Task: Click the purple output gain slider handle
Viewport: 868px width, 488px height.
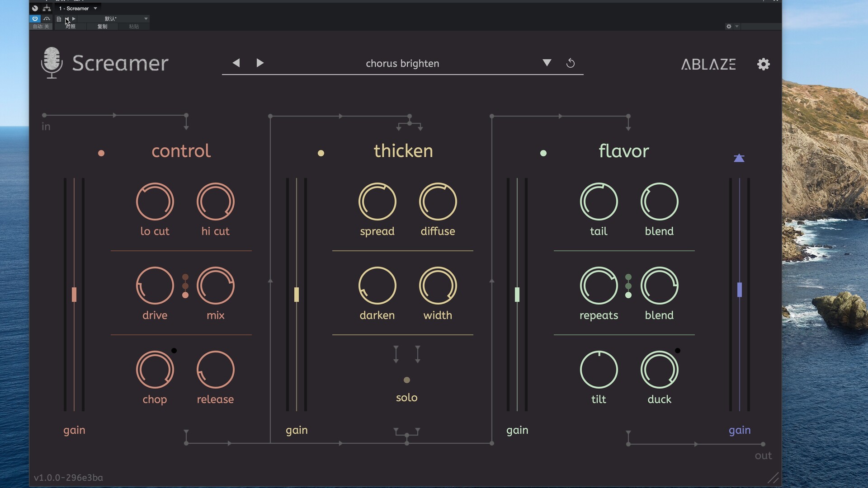Action: [740, 290]
